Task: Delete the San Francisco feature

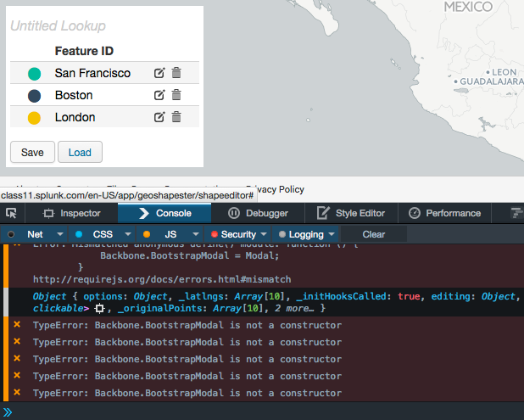Action: tap(176, 74)
